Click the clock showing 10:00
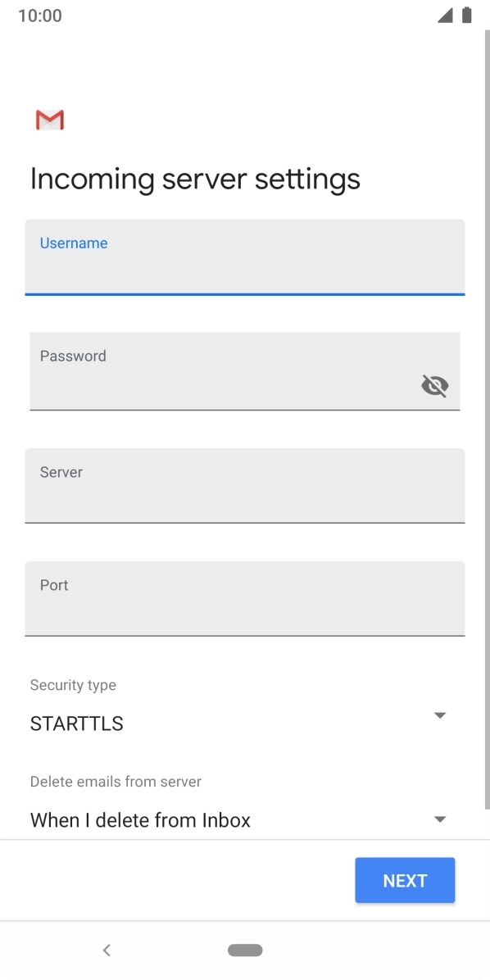The height and width of the screenshot is (980, 490). tap(39, 15)
